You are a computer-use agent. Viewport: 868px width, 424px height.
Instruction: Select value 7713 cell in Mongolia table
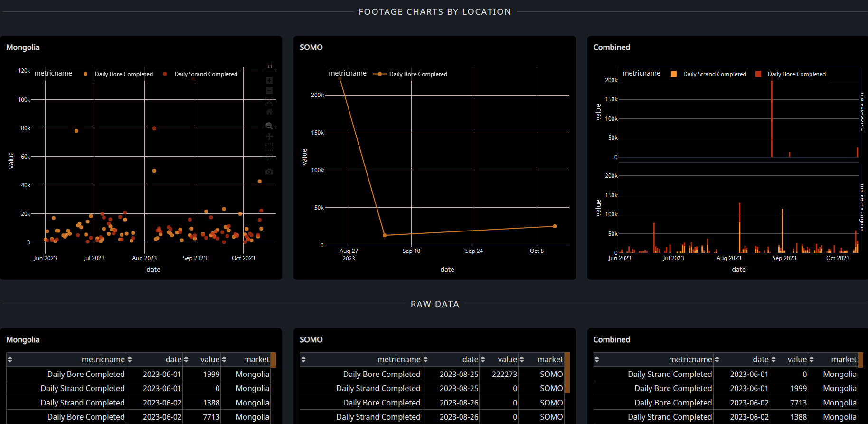[202, 417]
